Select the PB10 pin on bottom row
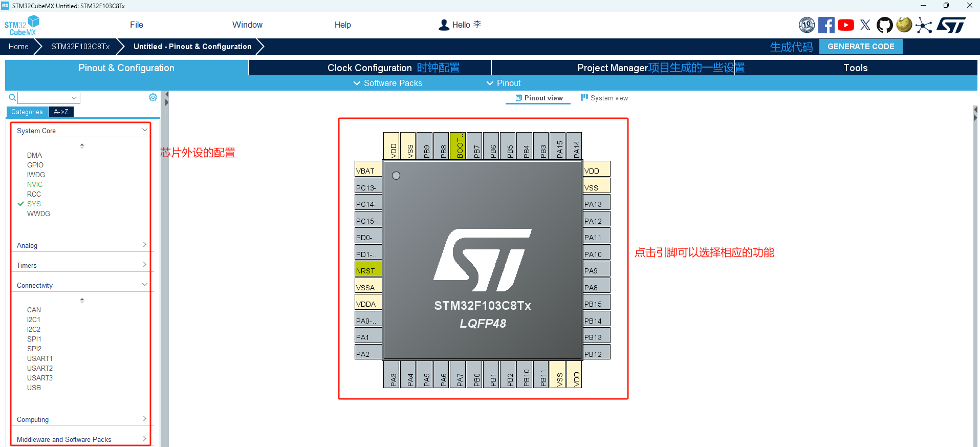Image resolution: width=980 pixels, height=447 pixels. [525, 374]
